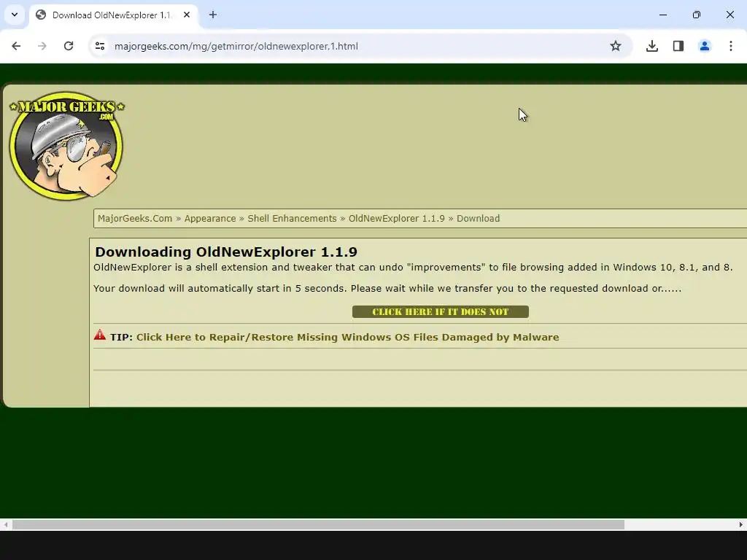This screenshot has width=747, height=560.
Task: Open the Repair/Restore Missing Windows Files tip
Action: (x=347, y=337)
